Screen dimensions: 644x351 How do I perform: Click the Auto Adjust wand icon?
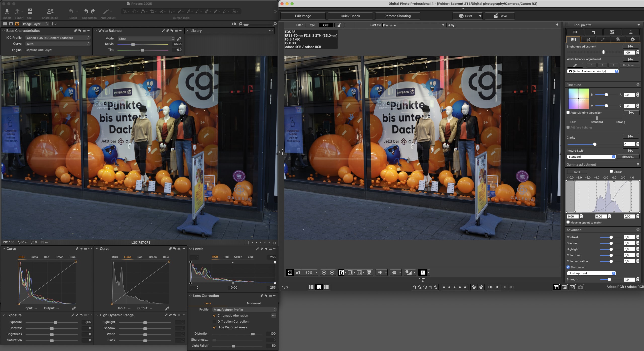point(106,11)
